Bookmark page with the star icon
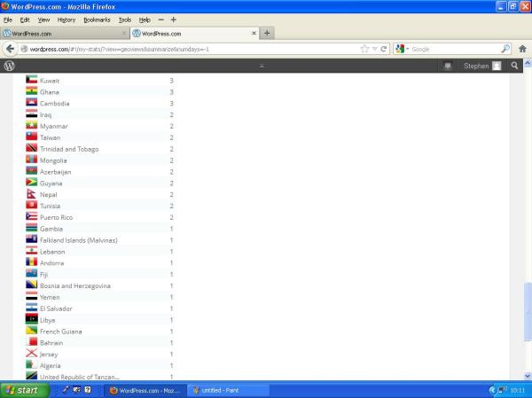Image resolution: width=532 pixels, height=398 pixels. 364,49
